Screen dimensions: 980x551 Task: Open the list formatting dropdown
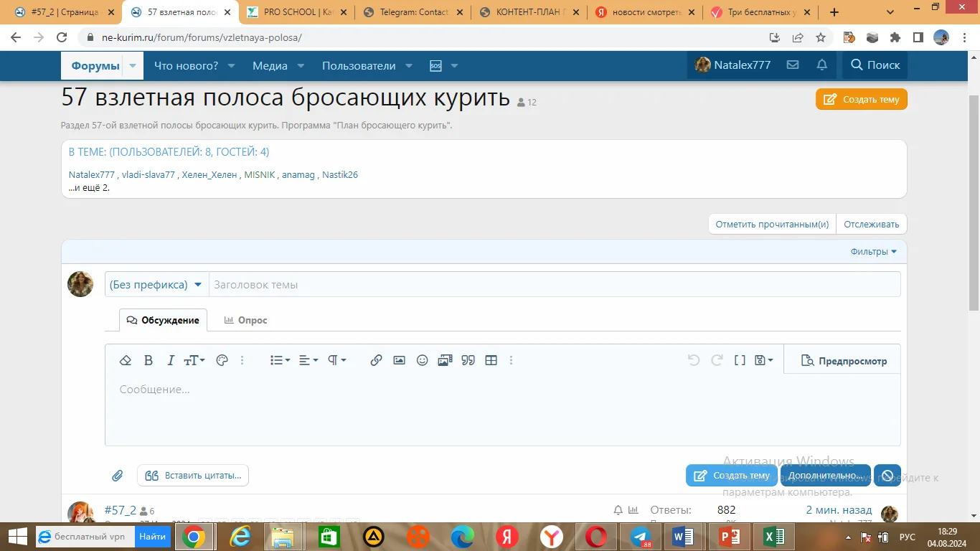(279, 360)
